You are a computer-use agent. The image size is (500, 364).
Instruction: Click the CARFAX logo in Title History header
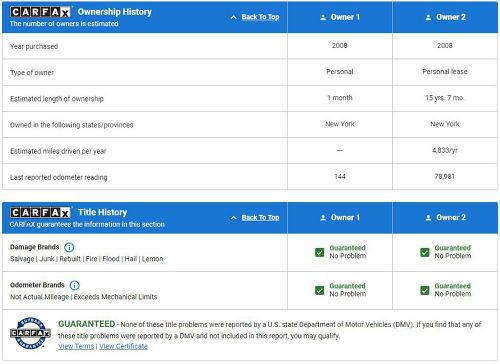point(40,212)
